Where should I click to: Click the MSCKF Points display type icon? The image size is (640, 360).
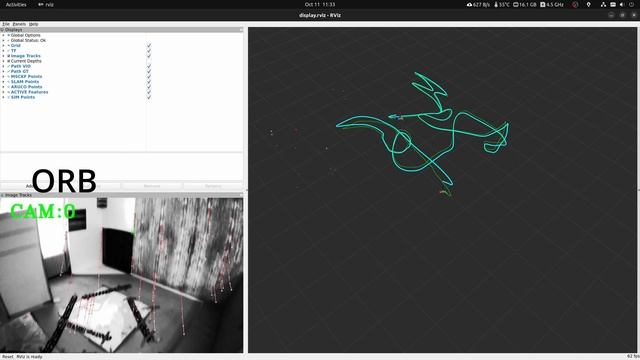click(x=9, y=76)
